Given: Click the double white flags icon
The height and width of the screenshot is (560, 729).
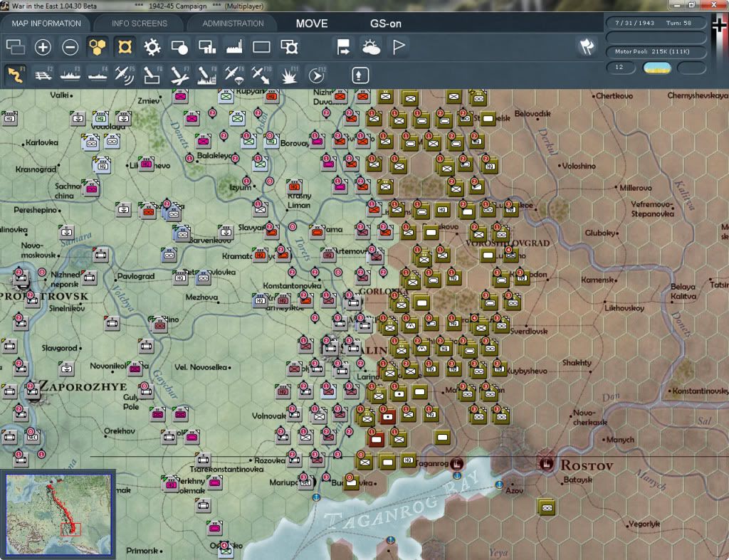Looking at the screenshot, I should (587, 47).
